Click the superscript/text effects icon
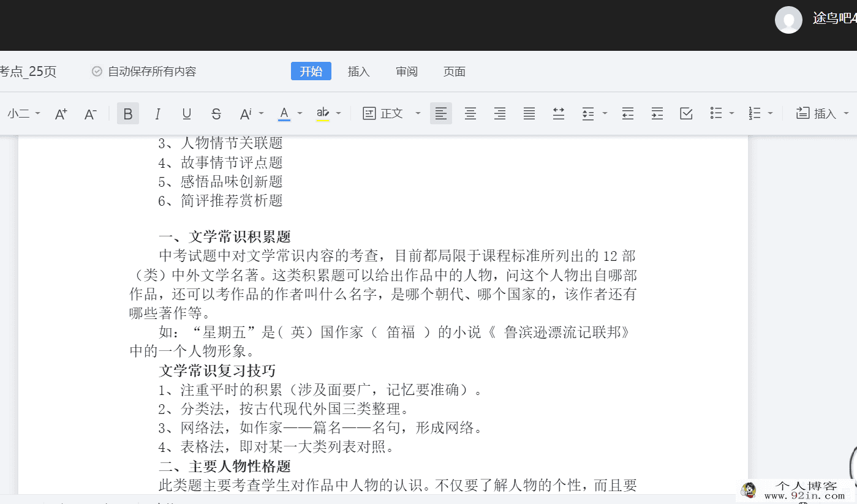857x504 pixels. [246, 114]
